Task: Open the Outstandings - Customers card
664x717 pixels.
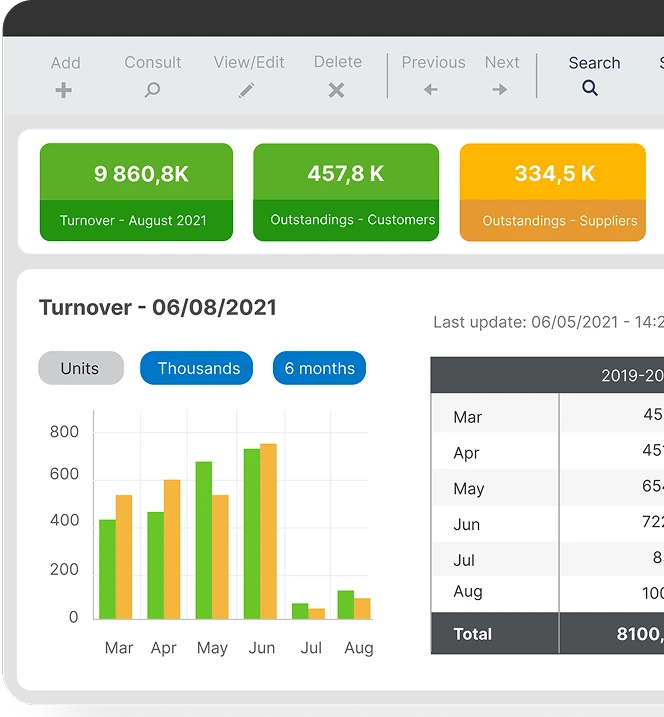Action: coord(346,192)
